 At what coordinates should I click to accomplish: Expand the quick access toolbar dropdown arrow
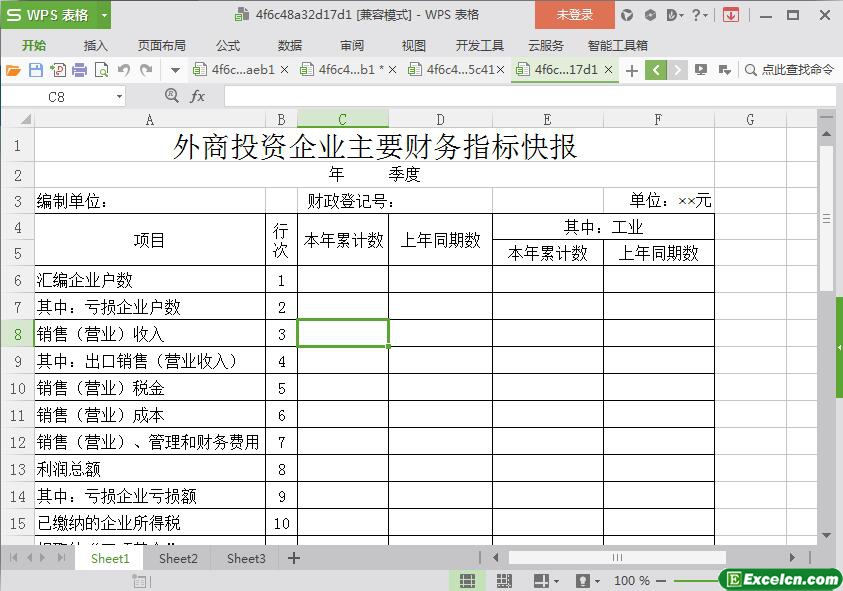pyautogui.click(x=175, y=70)
